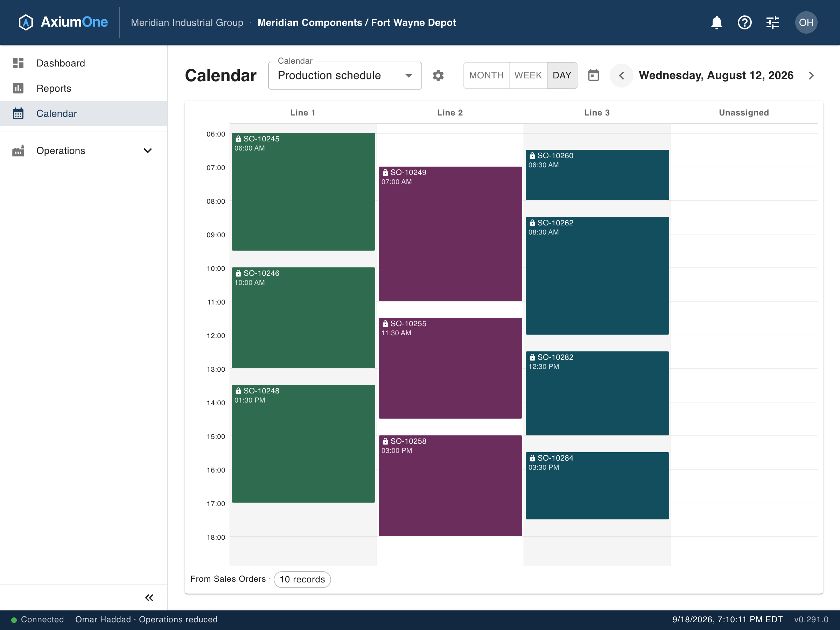Collapse the sidebar with double chevron
Image resolution: width=840 pixels, height=630 pixels.
coord(149,598)
